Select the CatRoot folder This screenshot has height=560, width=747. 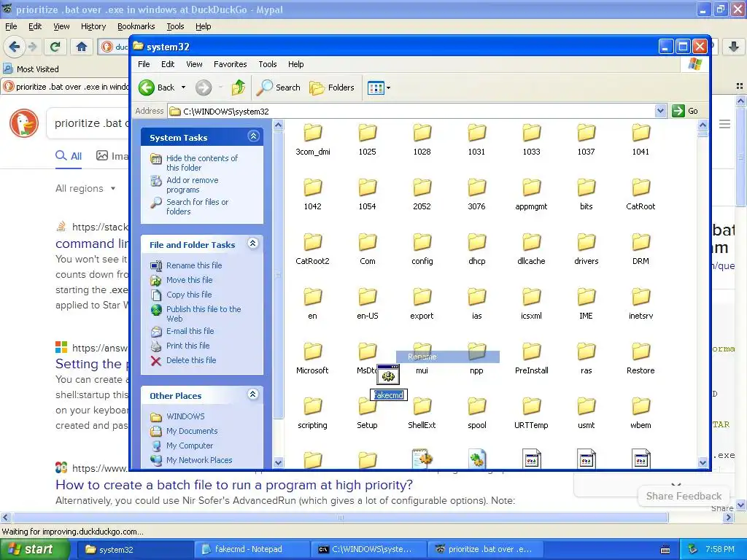(x=640, y=194)
